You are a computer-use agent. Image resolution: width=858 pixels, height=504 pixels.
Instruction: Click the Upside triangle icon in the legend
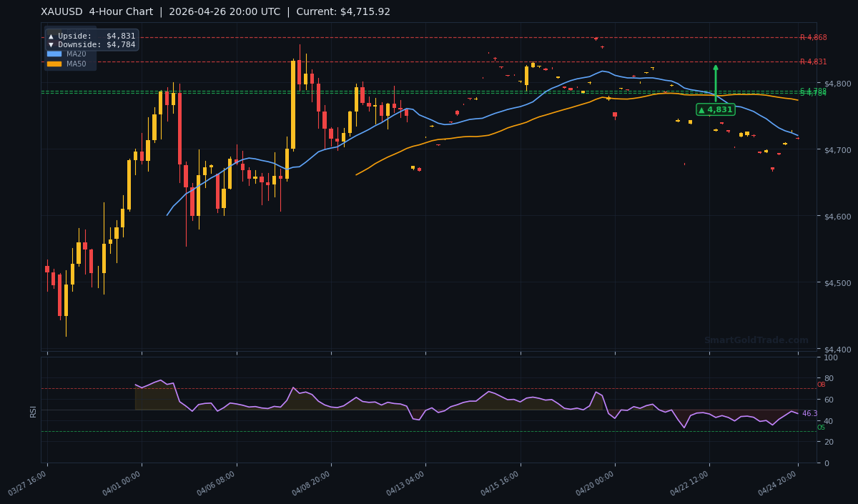click(x=51, y=36)
